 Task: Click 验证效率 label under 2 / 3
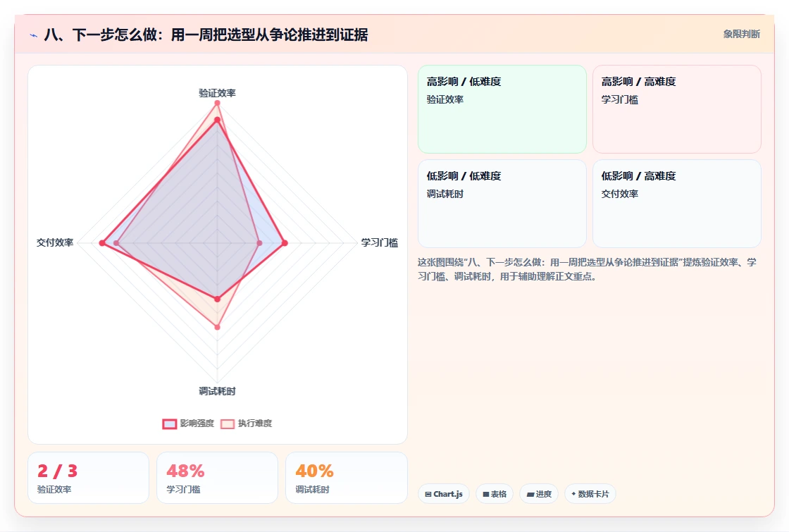point(54,489)
